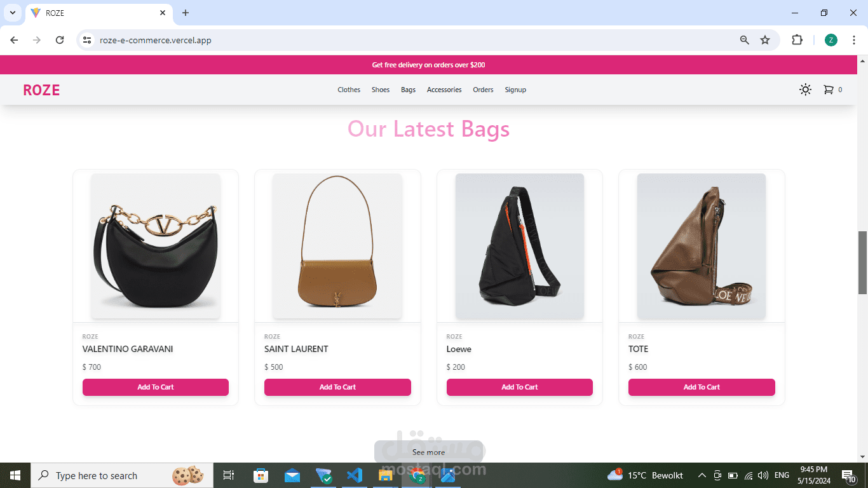The height and width of the screenshot is (488, 868).
Task: Open the Valentino Garavani bag image
Action: coord(156,246)
